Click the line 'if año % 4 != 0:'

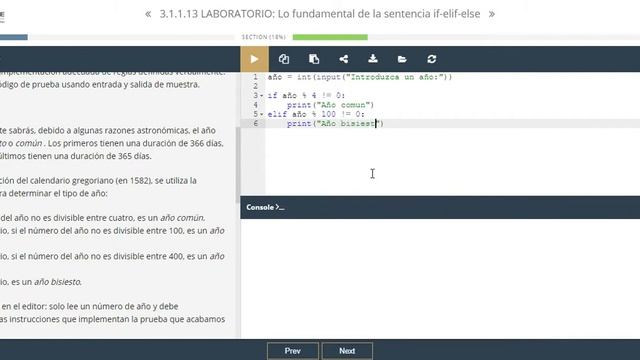306,96
